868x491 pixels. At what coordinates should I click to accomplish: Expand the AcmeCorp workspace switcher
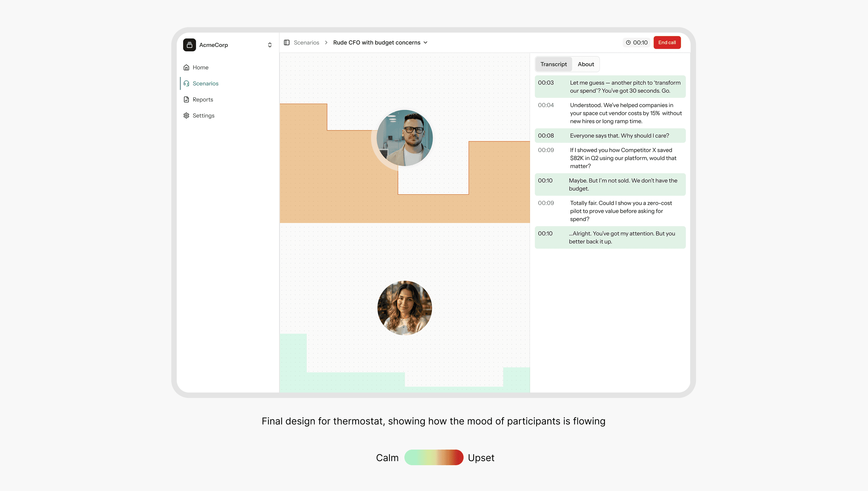[x=270, y=45]
